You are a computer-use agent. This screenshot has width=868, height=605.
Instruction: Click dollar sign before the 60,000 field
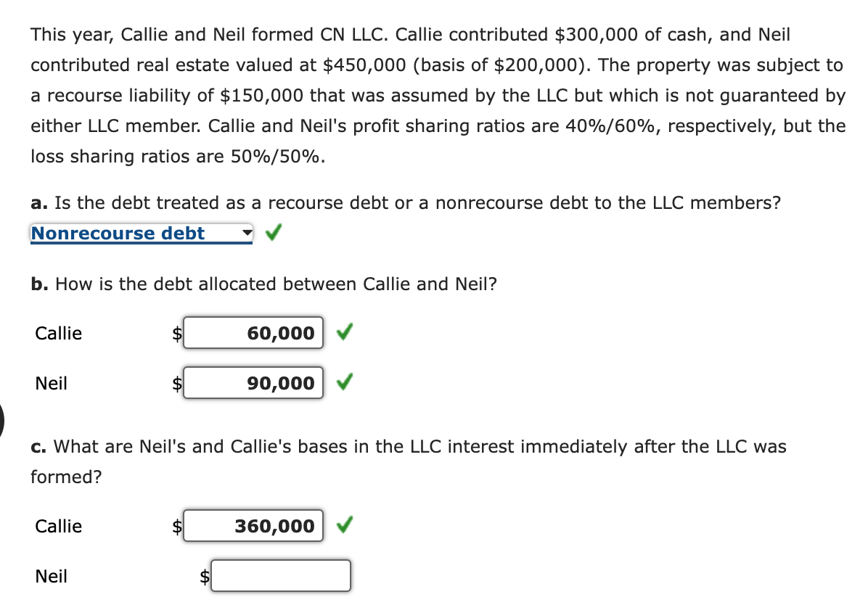tap(176, 334)
